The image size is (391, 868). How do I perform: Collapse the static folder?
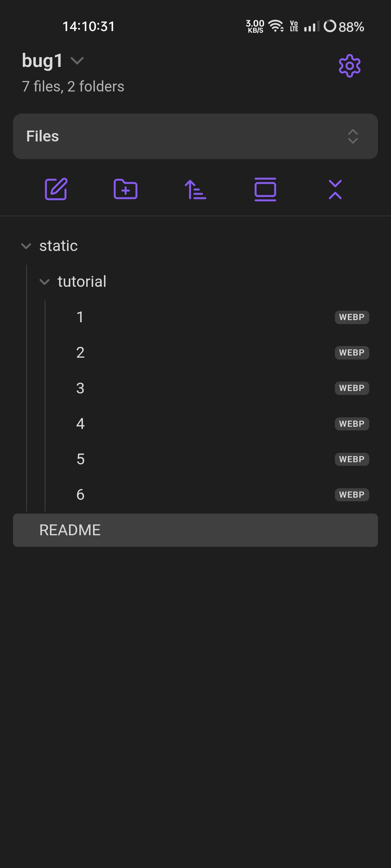coord(26,246)
